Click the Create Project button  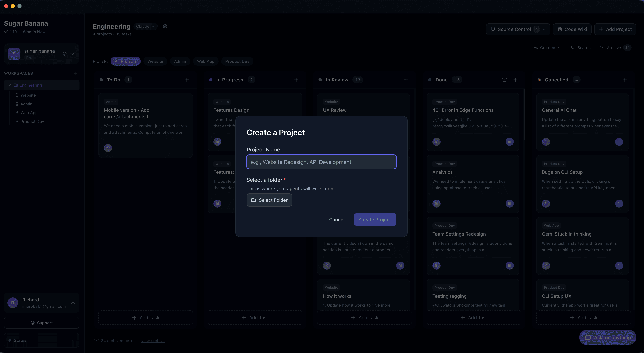coord(375,220)
